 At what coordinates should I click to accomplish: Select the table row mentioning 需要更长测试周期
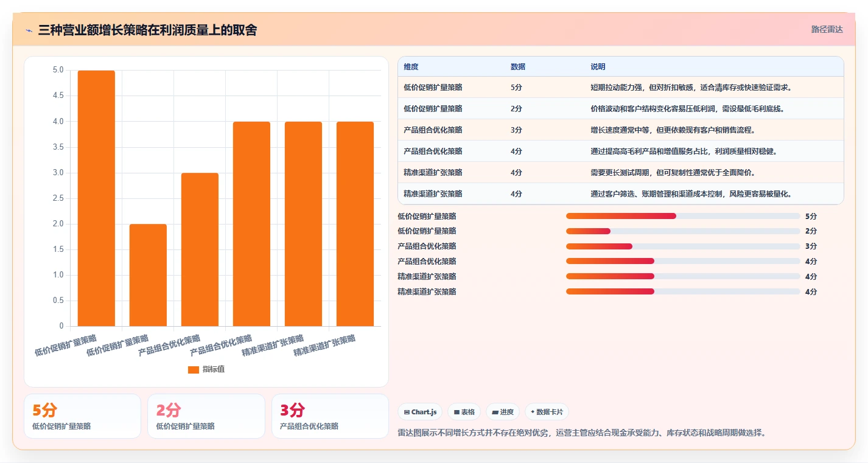click(621, 173)
